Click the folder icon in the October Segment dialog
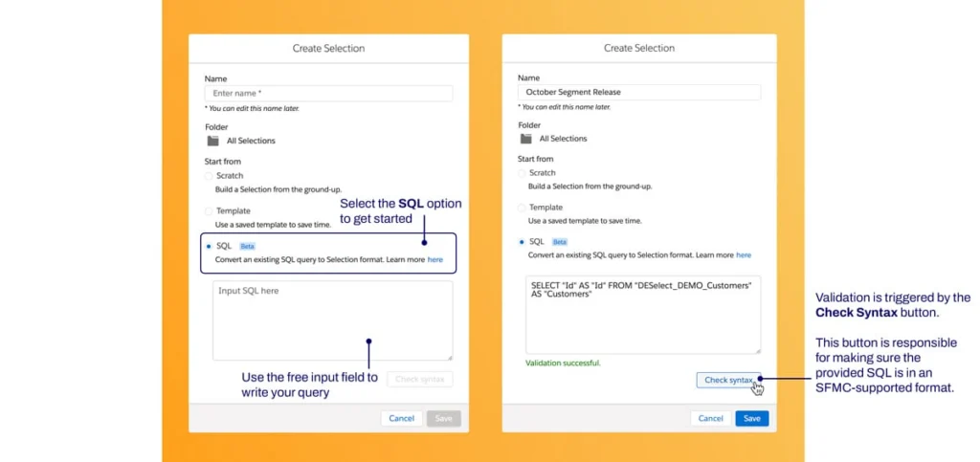Viewport: 980px width, 462px height. point(525,139)
